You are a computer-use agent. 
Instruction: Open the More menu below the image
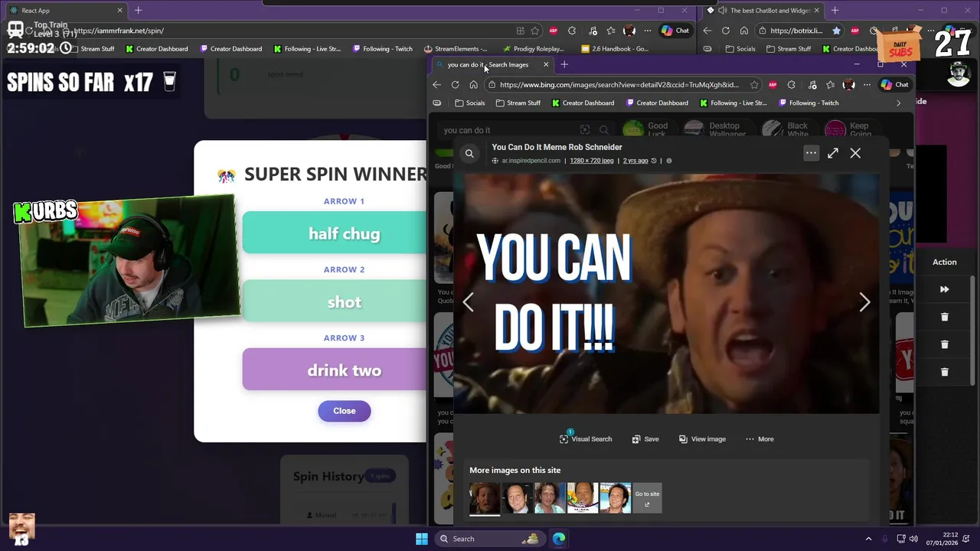click(x=759, y=439)
